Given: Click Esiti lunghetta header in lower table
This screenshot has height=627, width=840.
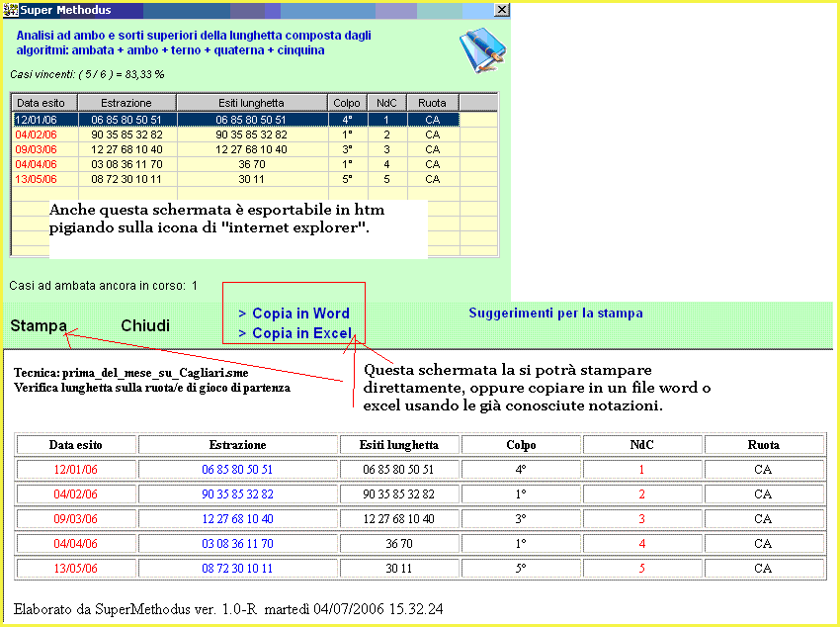Looking at the screenshot, I should tap(399, 445).
